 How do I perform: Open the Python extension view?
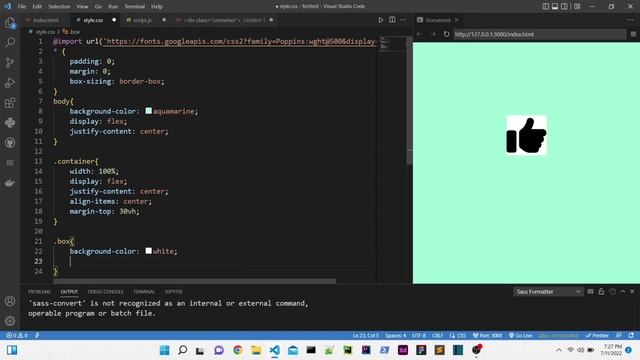click(10, 122)
